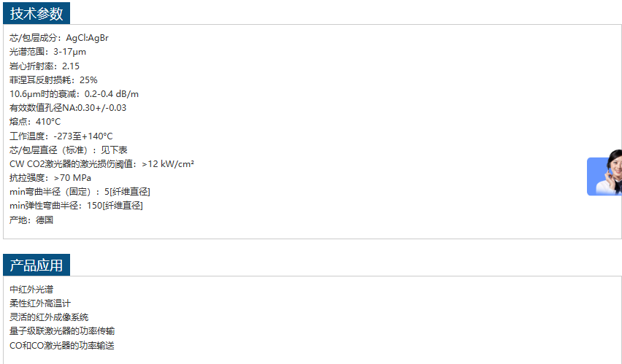Click the 量子级联激光器的功率传输 item
This screenshot has height=364, width=622.
(x=62, y=331)
